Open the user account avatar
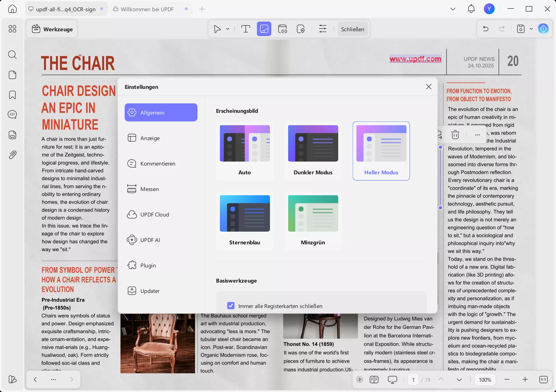 coord(489,9)
